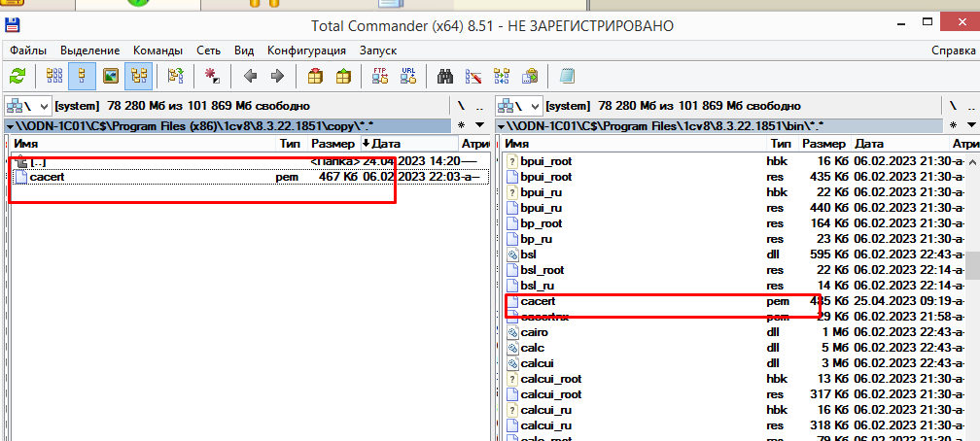The image size is (980, 441).
Task: Open file search binoculars icon
Action: pyautogui.click(x=445, y=76)
